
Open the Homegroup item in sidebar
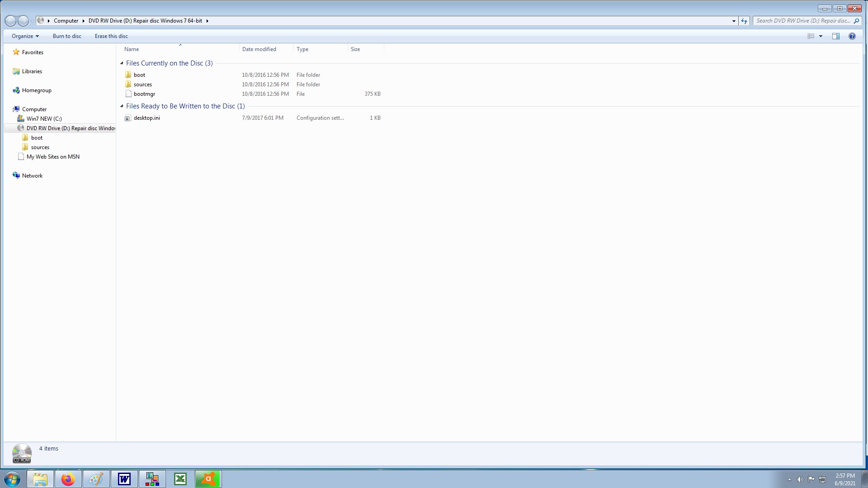(x=37, y=90)
